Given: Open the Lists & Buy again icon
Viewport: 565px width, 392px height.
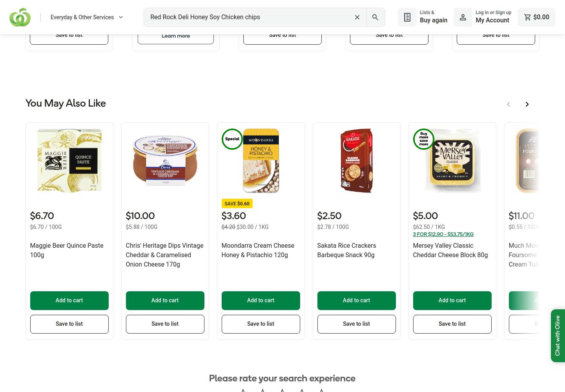Looking at the screenshot, I should pos(407,17).
